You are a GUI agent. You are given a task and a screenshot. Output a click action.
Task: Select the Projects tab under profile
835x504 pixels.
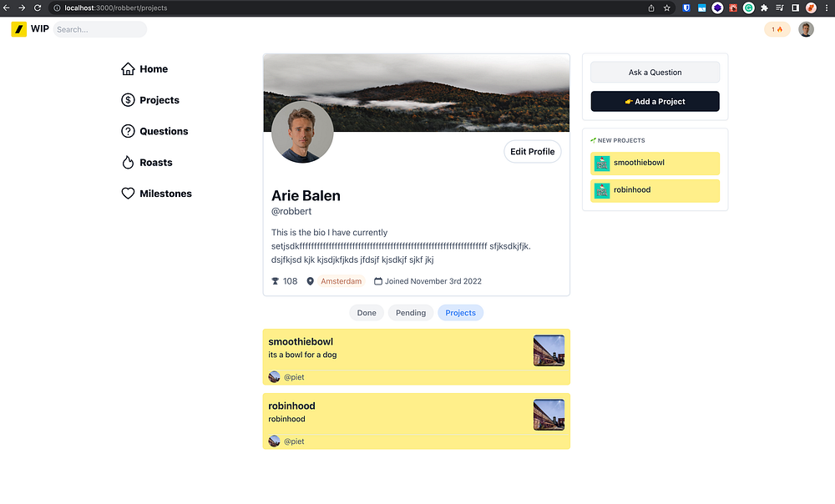(x=460, y=313)
